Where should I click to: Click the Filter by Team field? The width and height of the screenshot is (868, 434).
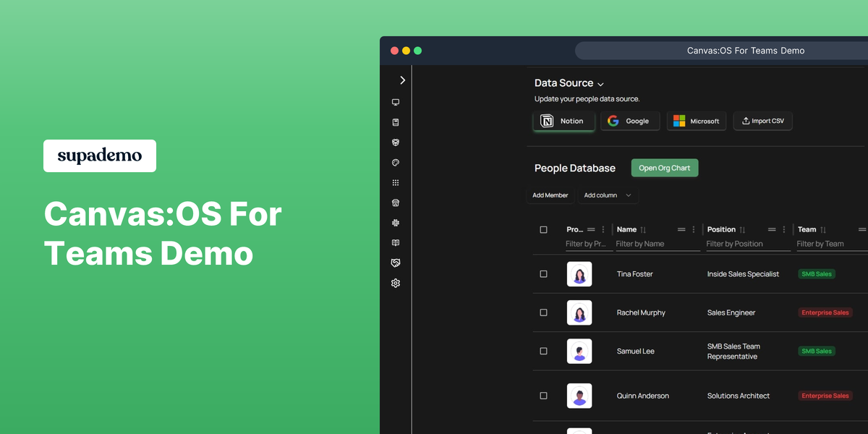tap(832, 244)
